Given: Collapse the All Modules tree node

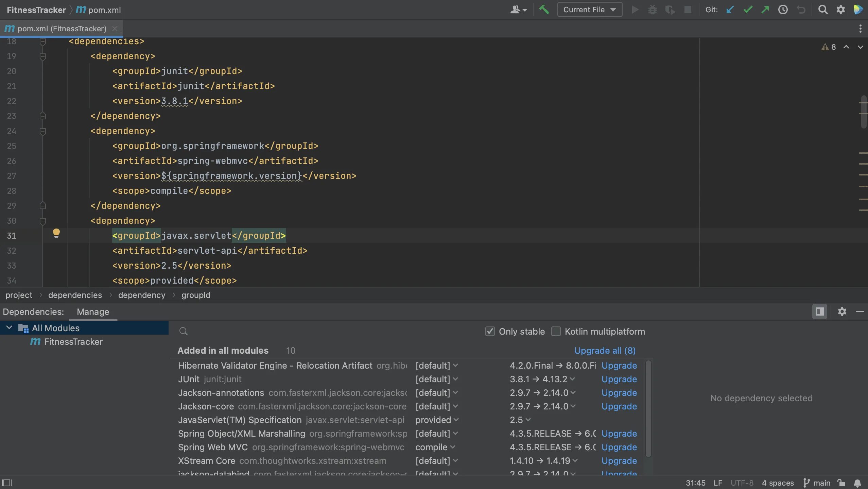Looking at the screenshot, I should tap(9, 327).
